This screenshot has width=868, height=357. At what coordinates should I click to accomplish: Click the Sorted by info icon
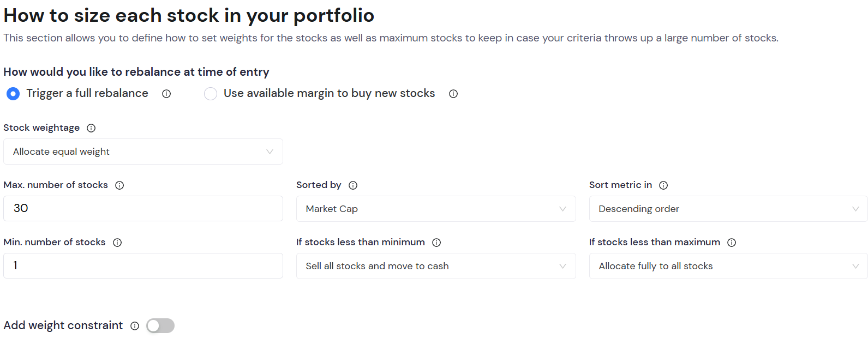tap(353, 185)
